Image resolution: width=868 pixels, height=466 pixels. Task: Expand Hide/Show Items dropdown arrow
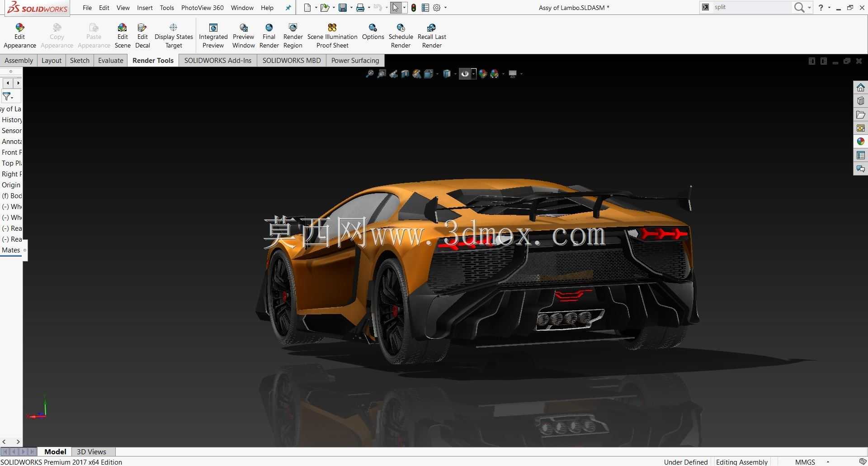473,74
